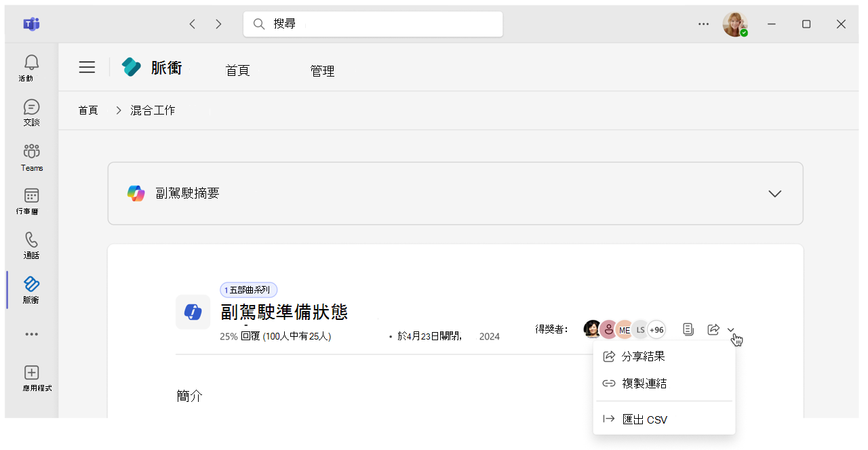Open the chevron dropdown beside the share icon
Viewport: 868px width, 450px height.
[730, 329]
